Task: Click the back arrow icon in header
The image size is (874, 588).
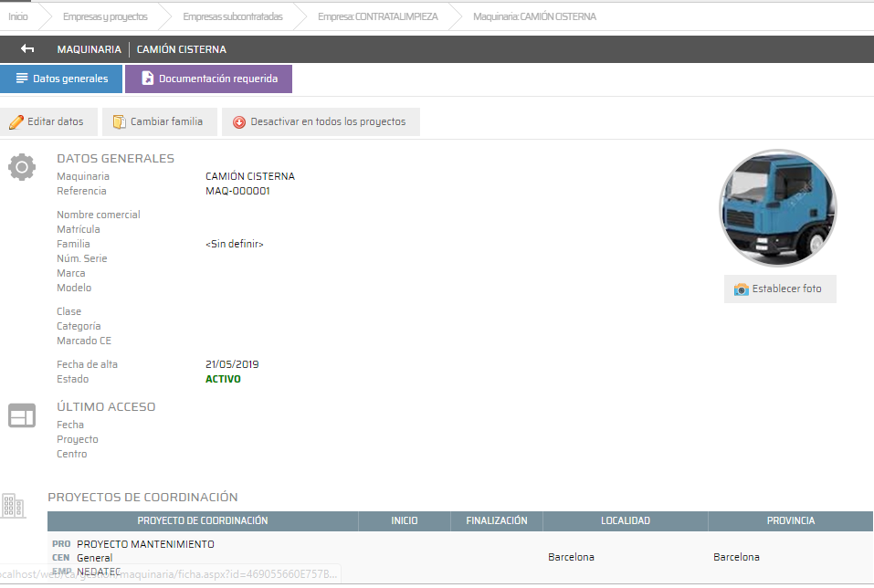Action: pyautogui.click(x=27, y=49)
